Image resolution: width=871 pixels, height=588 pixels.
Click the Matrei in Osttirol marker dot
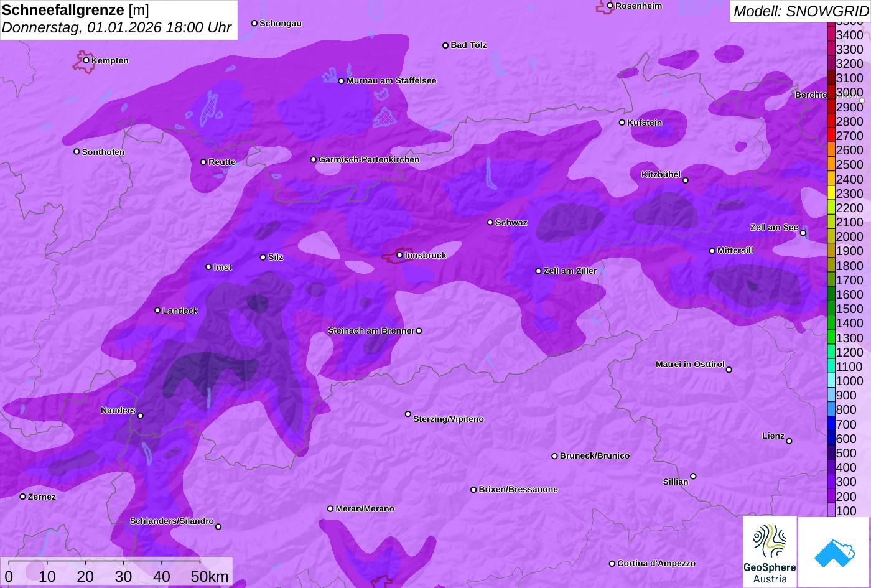pos(729,370)
